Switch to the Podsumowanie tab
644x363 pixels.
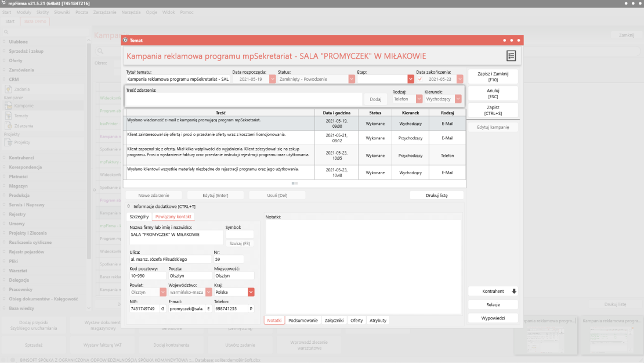[303, 320]
